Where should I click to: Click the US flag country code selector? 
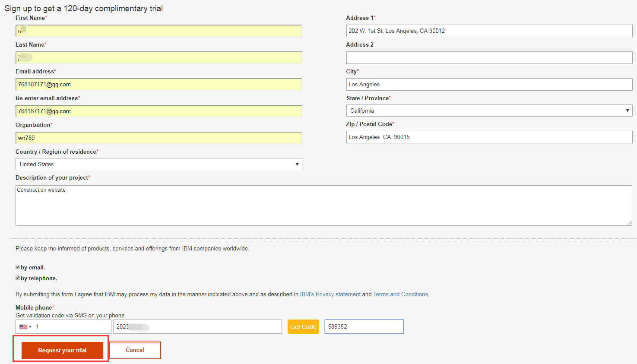[x=25, y=327]
